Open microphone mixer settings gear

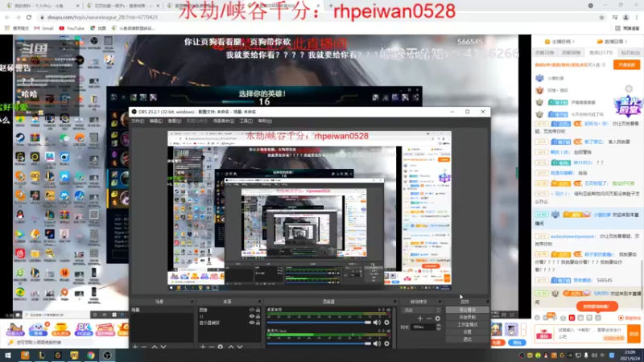pyautogui.click(x=386, y=343)
